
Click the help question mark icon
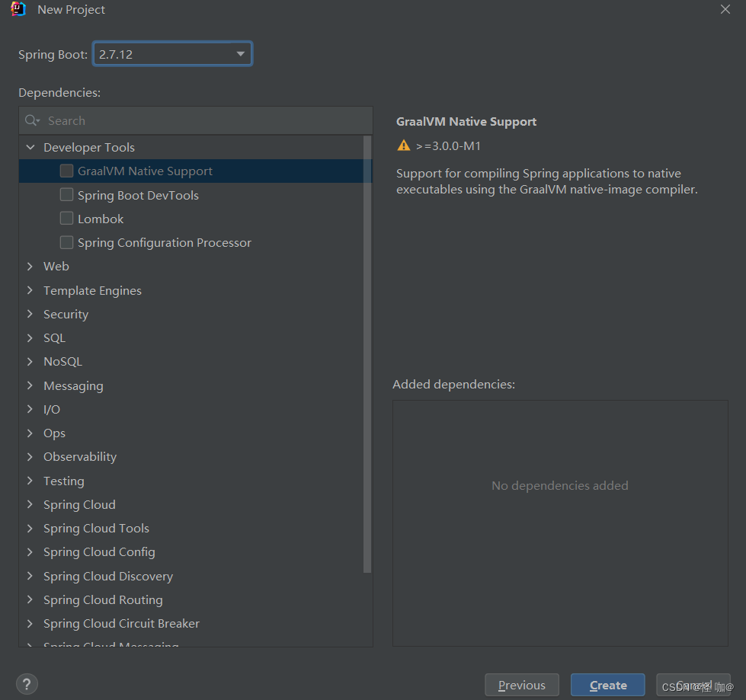click(27, 684)
